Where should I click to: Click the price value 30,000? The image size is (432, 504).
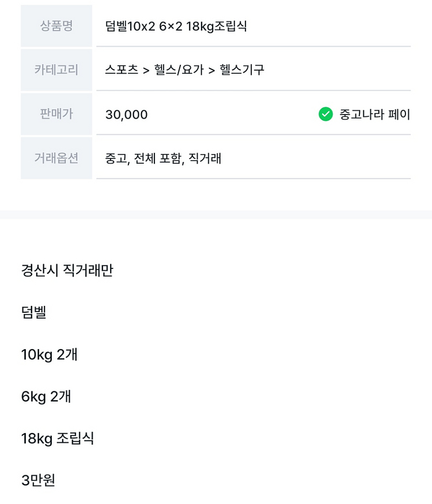click(126, 115)
